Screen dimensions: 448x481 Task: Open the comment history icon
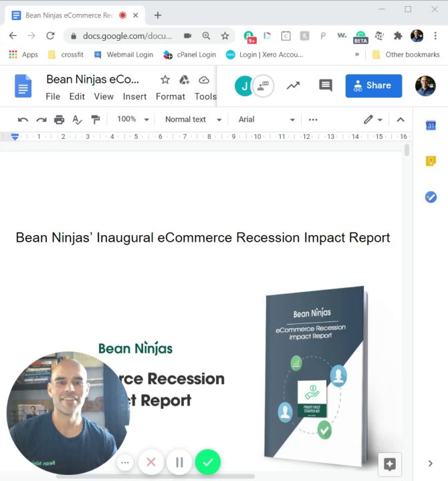point(326,86)
